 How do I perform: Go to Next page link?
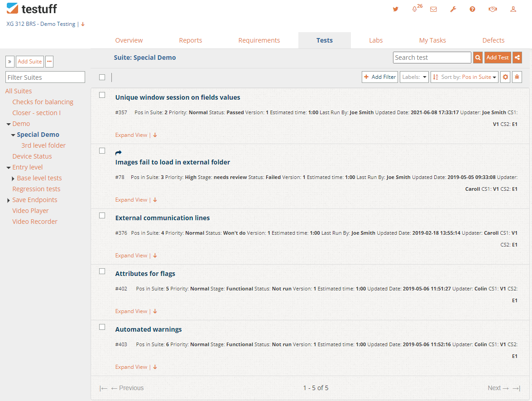click(x=498, y=388)
